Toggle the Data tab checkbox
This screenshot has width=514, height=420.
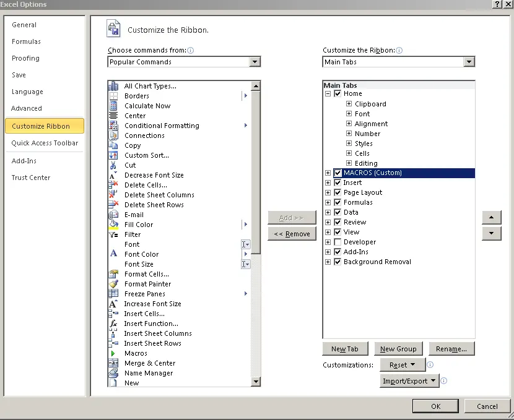(338, 212)
